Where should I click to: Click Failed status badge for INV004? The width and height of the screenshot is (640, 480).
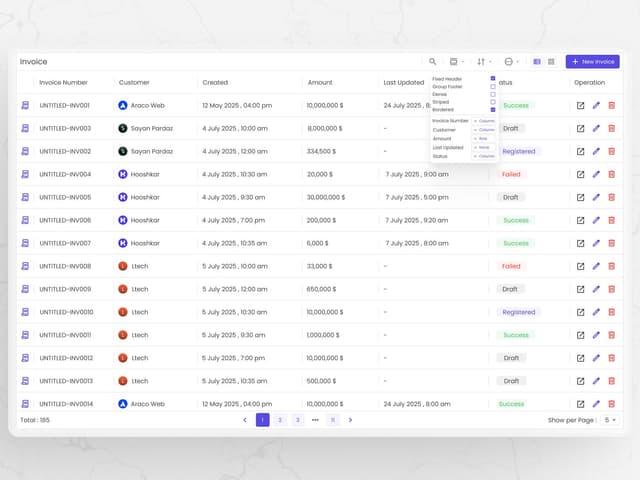pos(511,174)
